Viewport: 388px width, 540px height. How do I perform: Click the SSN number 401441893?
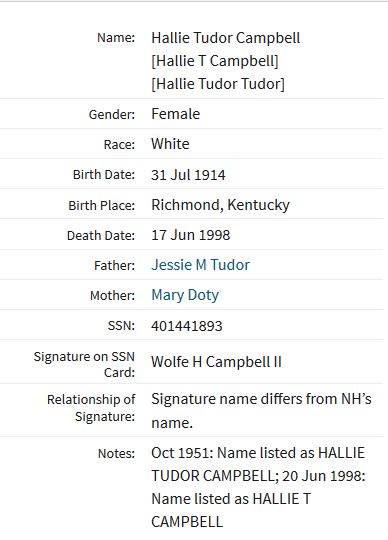187,326
